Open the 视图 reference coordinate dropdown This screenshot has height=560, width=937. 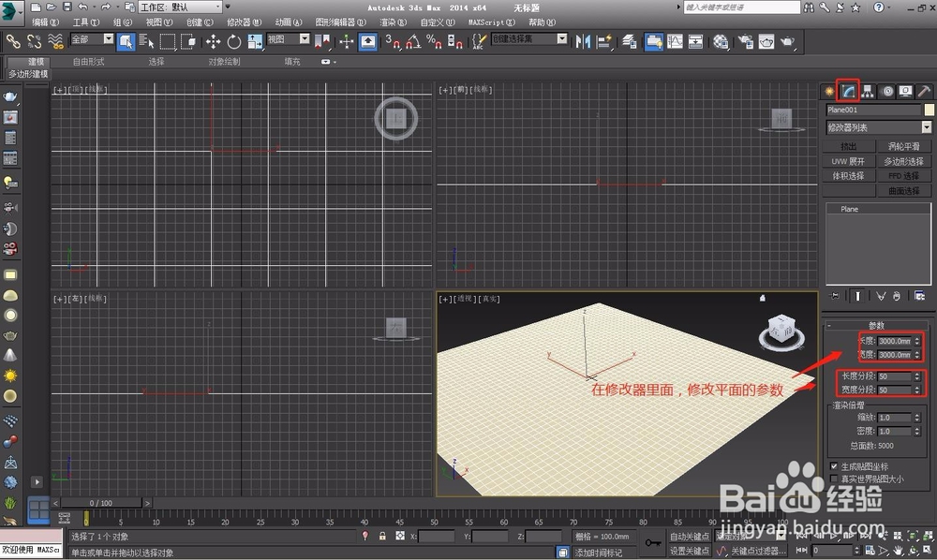coord(288,39)
